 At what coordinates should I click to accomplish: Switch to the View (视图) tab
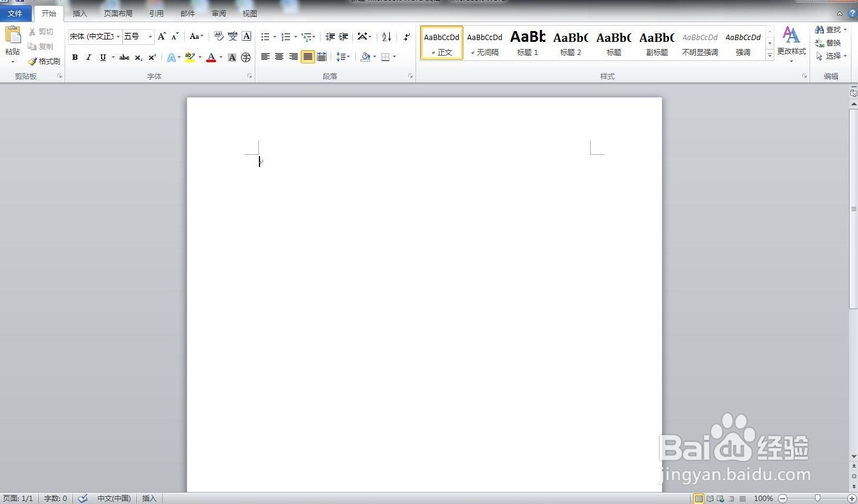point(250,13)
